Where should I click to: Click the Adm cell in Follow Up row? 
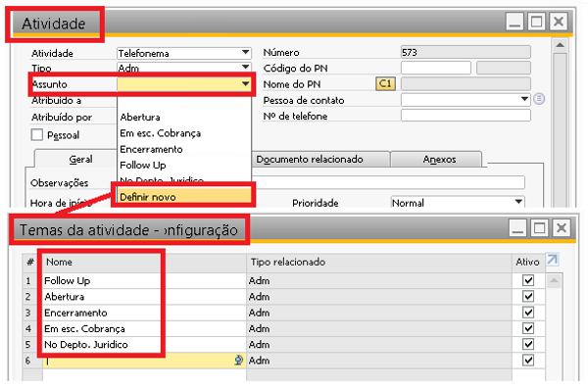coord(379,280)
